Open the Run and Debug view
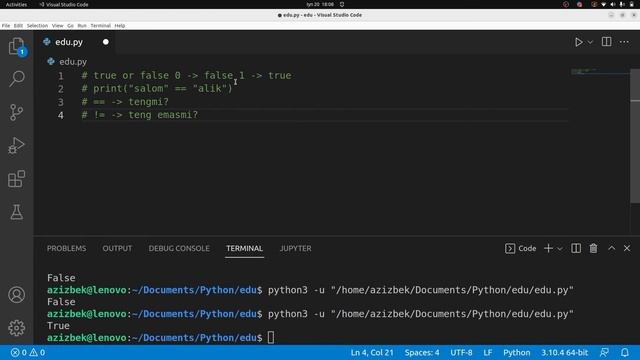Screen dimensions: 640x360 point(16,146)
